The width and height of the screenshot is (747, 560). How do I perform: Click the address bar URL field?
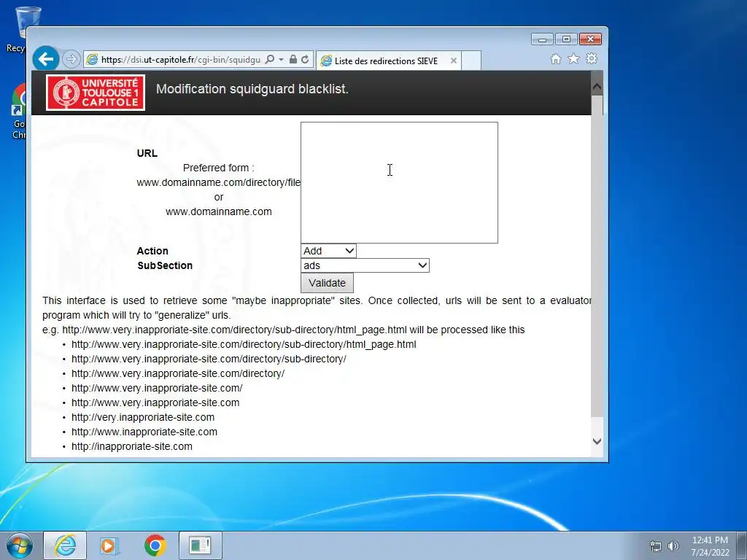pyautogui.click(x=181, y=60)
